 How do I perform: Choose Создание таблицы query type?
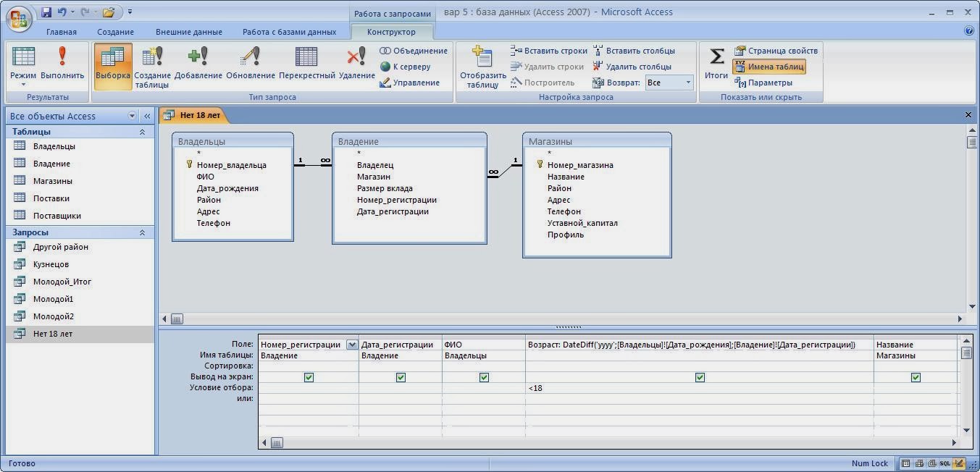coord(152,67)
